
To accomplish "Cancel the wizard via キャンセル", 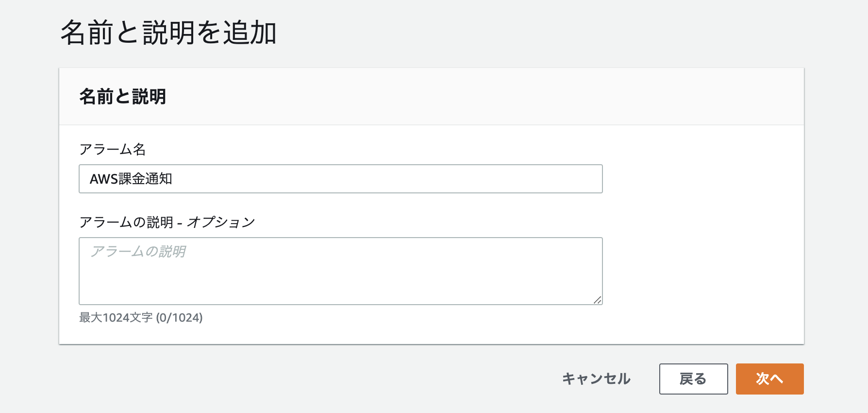I will click(x=596, y=379).
